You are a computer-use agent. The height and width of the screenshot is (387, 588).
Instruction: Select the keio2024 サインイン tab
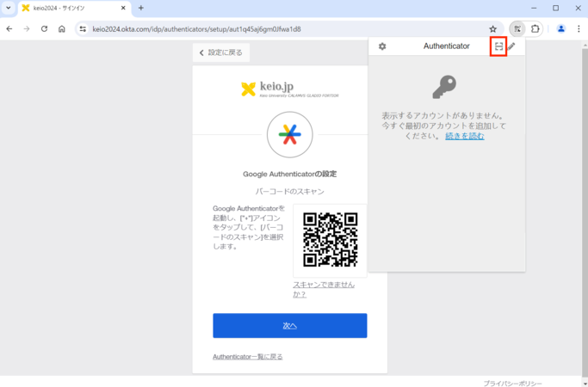click(71, 8)
